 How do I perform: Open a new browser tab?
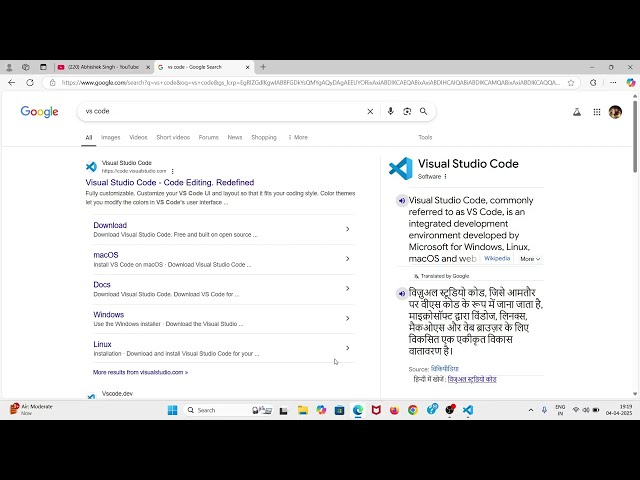(x=263, y=67)
